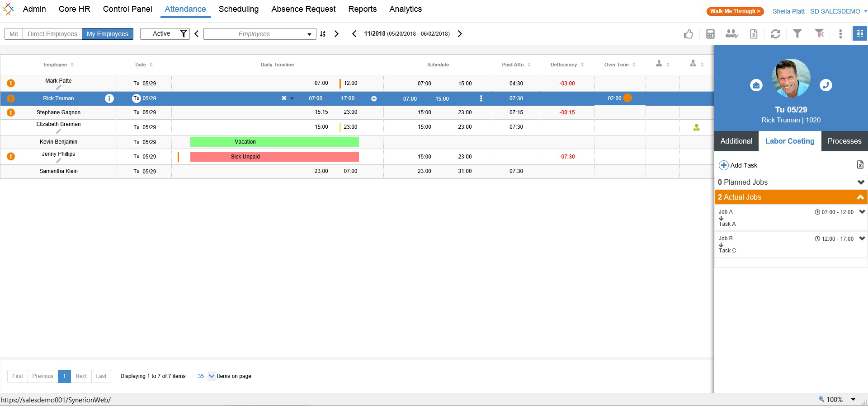Open the grid filter funnel icon
The width and height of the screenshot is (868, 406).
pyautogui.click(x=797, y=33)
